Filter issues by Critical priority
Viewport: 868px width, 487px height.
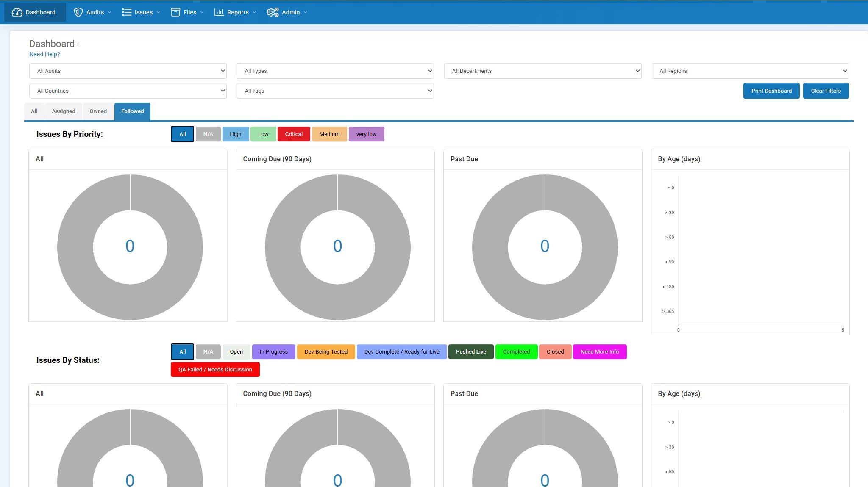point(294,134)
